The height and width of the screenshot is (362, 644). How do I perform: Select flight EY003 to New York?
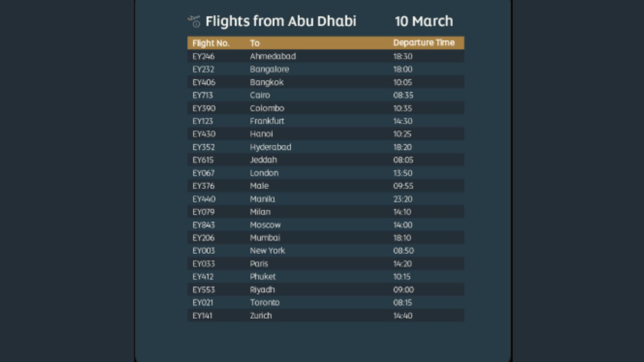click(203, 251)
